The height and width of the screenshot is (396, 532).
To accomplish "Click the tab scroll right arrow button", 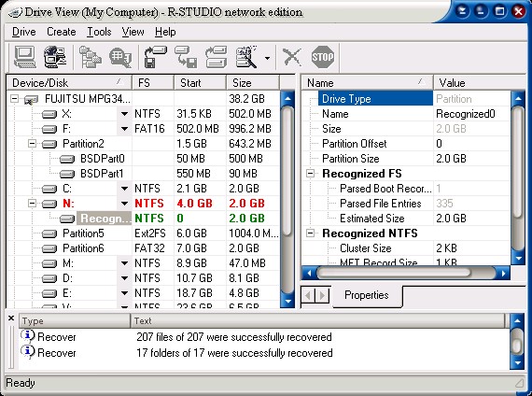I will pyautogui.click(x=322, y=295).
